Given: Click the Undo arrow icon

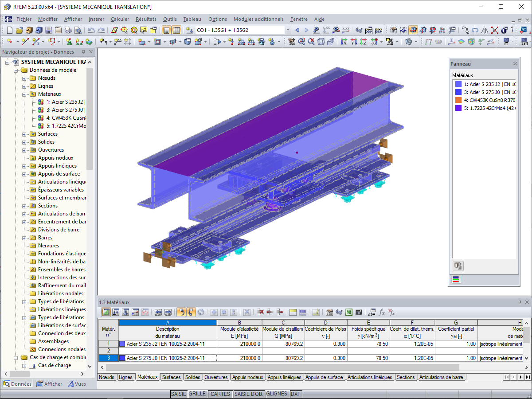Looking at the screenshot, I should [x=91, y=30].
